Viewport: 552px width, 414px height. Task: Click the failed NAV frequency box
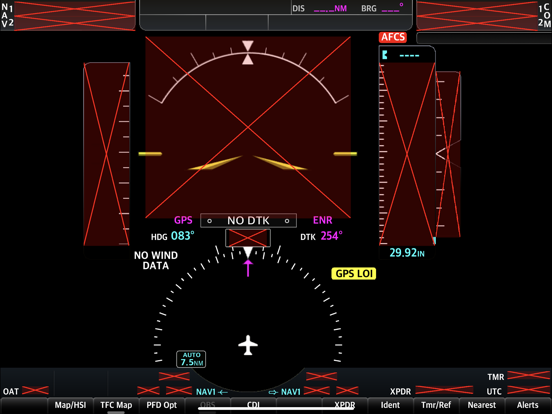click(x=74, y=15)
